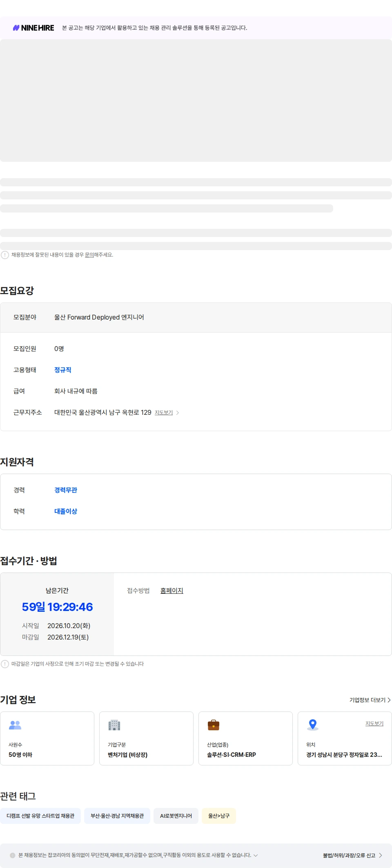The image size is (392, 868).
Task: Click the 사원수 50명 이하 card
Action: 47,738
